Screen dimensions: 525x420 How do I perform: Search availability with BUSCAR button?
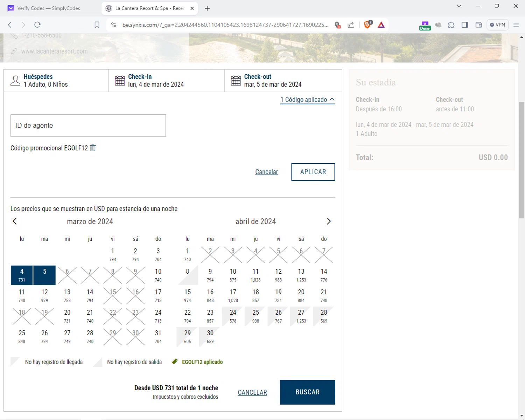(x=308, y=392)
